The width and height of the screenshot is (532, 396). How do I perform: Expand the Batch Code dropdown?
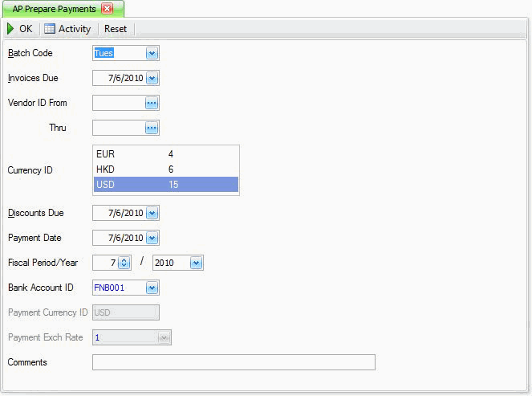tap(152, 54)
